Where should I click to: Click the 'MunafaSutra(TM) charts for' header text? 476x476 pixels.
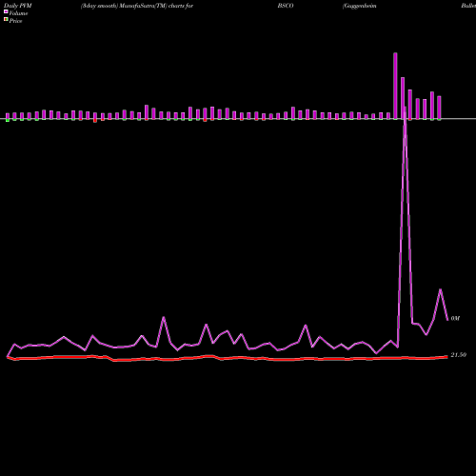tap(156, 6)
